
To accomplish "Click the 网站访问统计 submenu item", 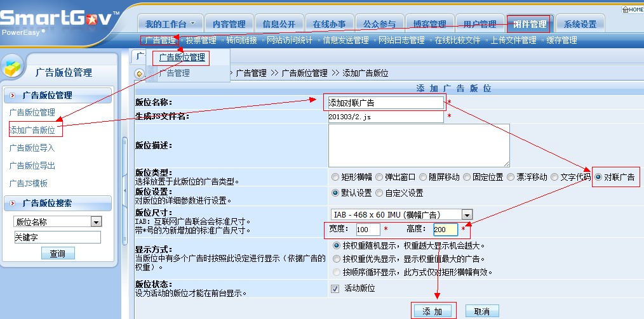I will point(290,41).
